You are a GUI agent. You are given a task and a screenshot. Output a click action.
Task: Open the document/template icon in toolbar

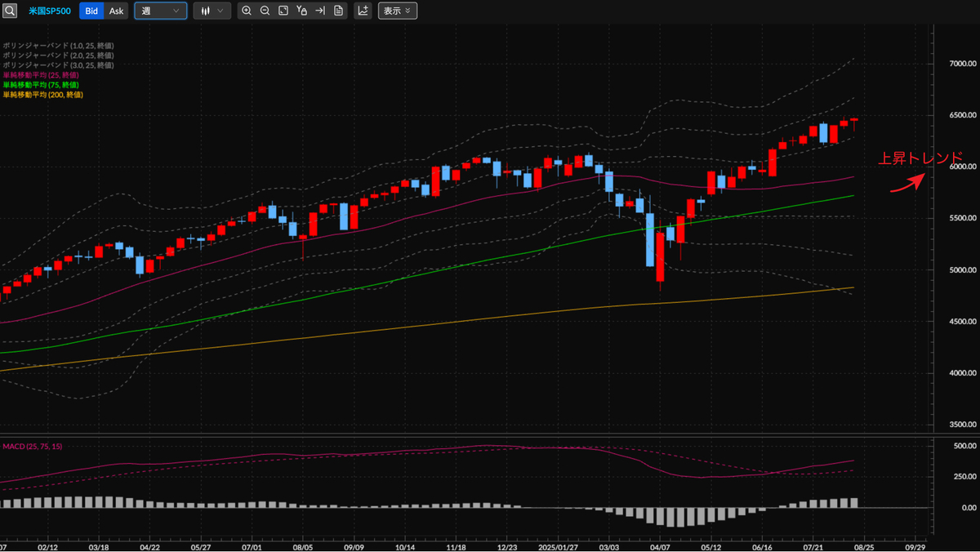point(338,11)
